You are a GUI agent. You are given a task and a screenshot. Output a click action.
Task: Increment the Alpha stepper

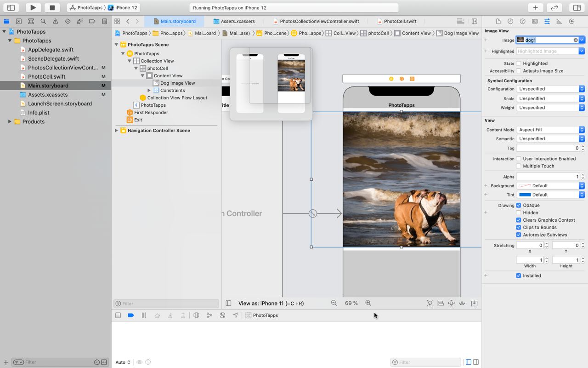click(x=583, y=175)
